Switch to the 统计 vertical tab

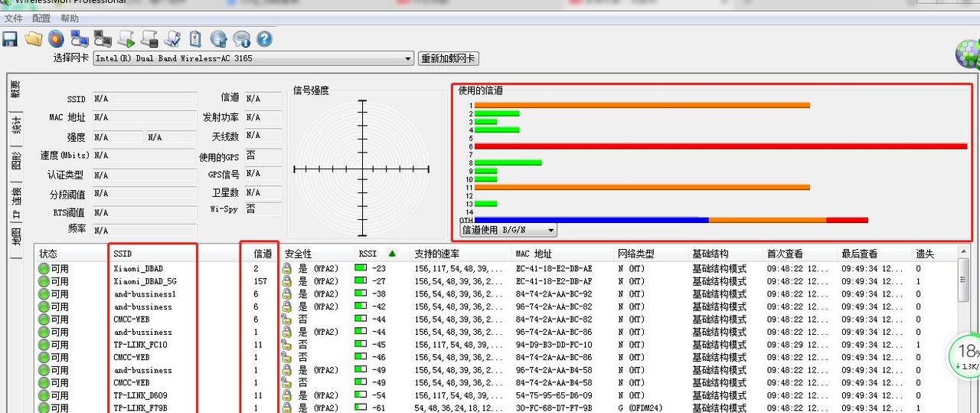click(x=15, y=126)
